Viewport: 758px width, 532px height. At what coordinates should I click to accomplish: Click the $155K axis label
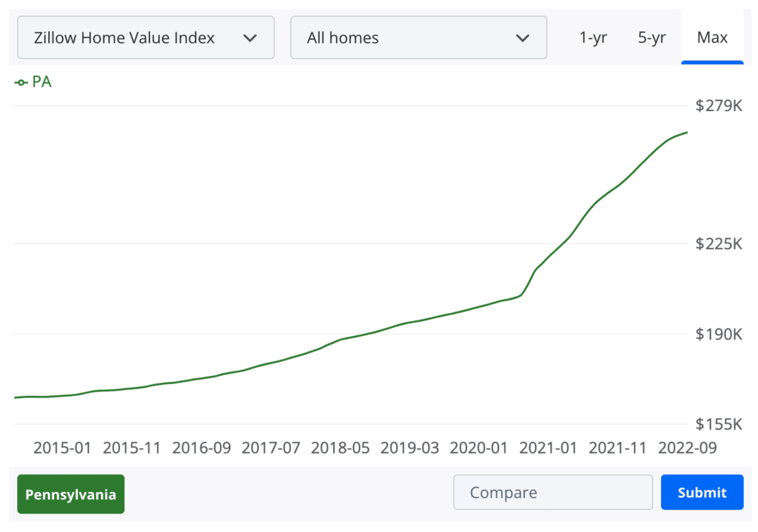click(x=718, y=424)
